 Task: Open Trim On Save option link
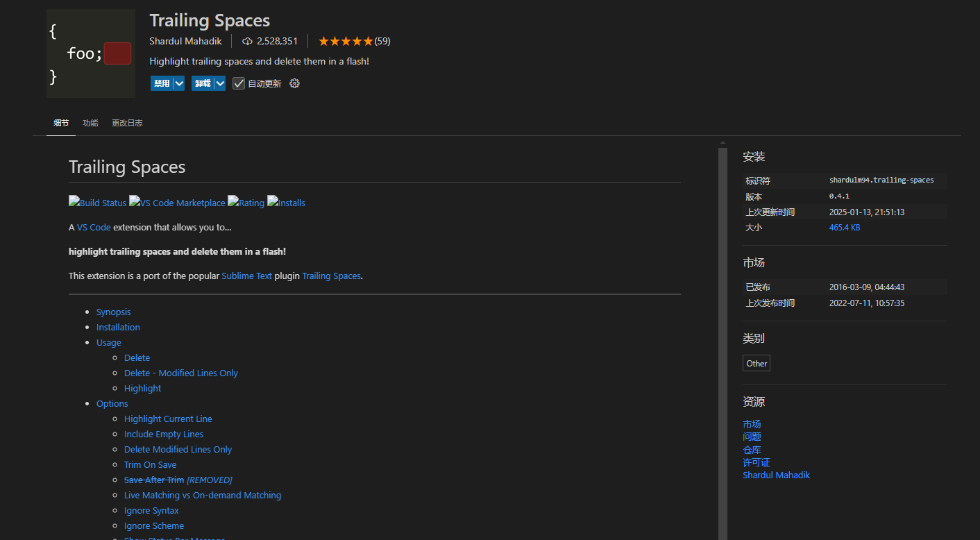point(150,464)
